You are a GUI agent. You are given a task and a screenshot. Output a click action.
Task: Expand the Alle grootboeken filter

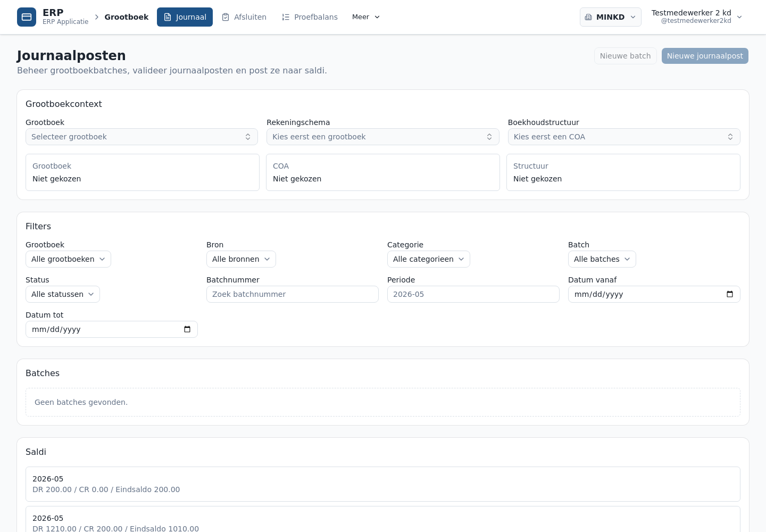point(68,259)
